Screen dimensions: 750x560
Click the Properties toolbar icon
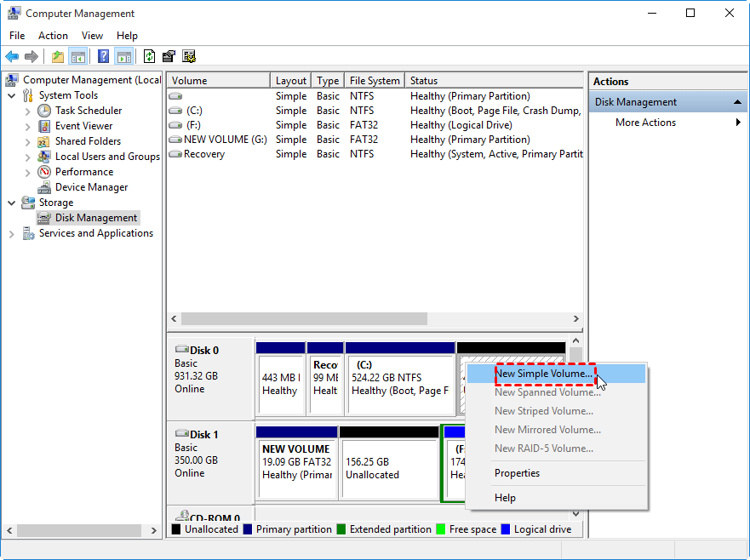click(169, 56)
